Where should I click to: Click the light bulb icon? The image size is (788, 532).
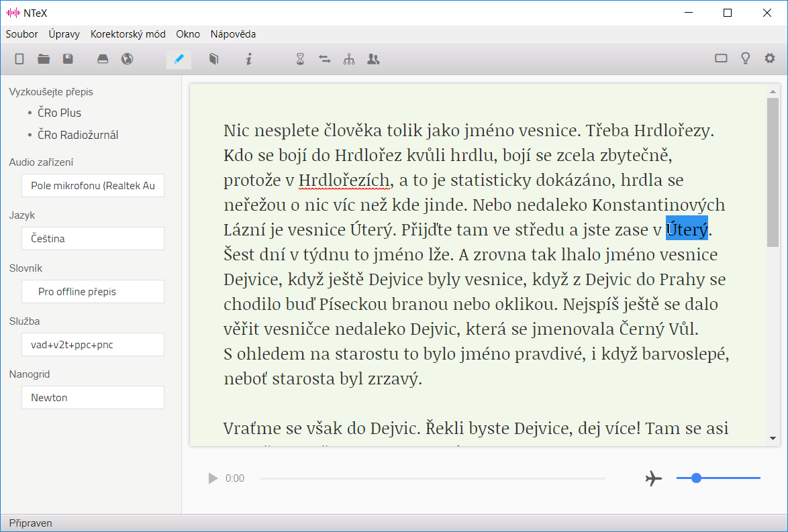[x=745, y=58]
